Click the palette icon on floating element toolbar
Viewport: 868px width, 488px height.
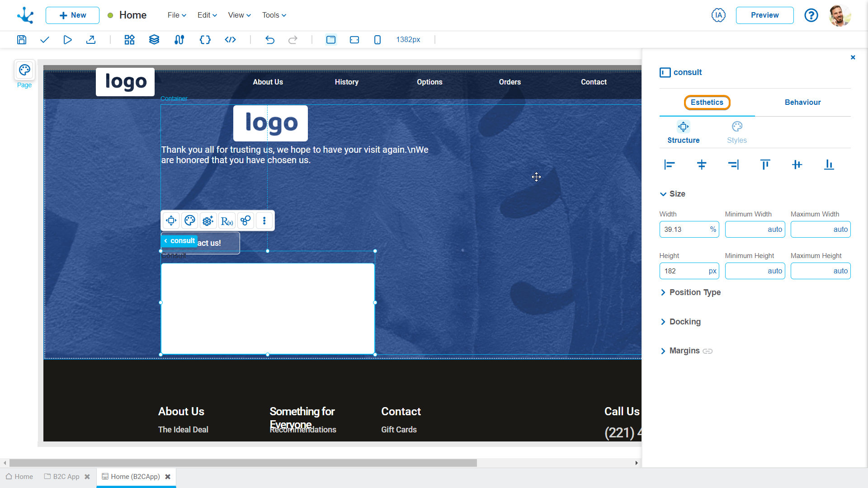point(190,221)
